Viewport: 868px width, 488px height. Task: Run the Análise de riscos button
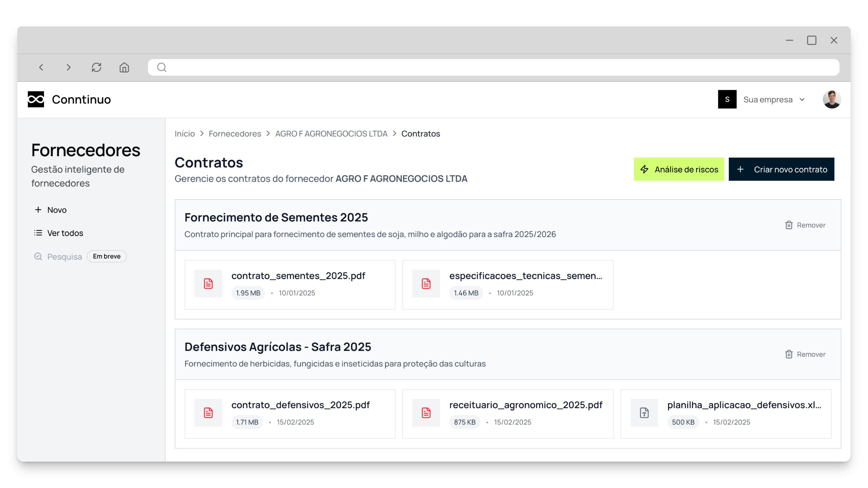tap(679, 169)
